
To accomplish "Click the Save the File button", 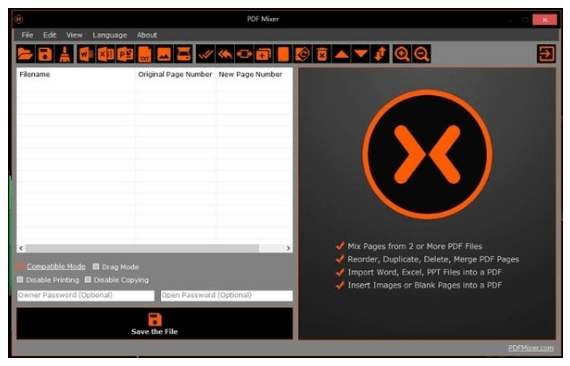I will [154, 323].
